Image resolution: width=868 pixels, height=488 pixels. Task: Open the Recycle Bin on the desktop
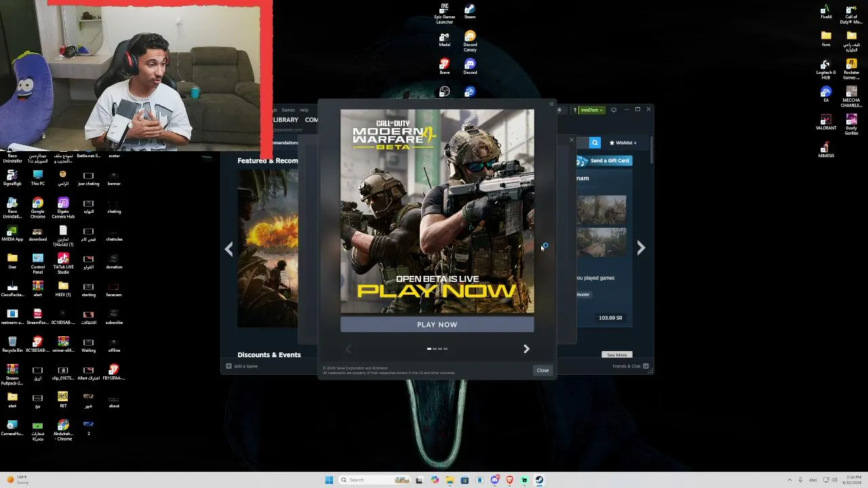coord(12,344)
